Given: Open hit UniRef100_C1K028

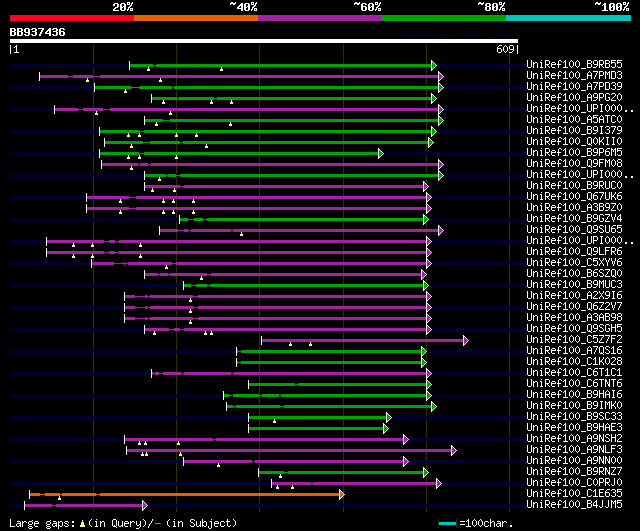Looking at the screenshot, I should [574, 362].
